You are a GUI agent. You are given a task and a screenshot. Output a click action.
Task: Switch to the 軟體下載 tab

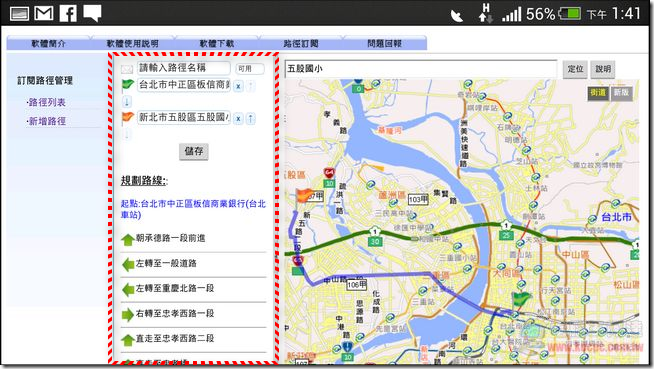(217, 43)
